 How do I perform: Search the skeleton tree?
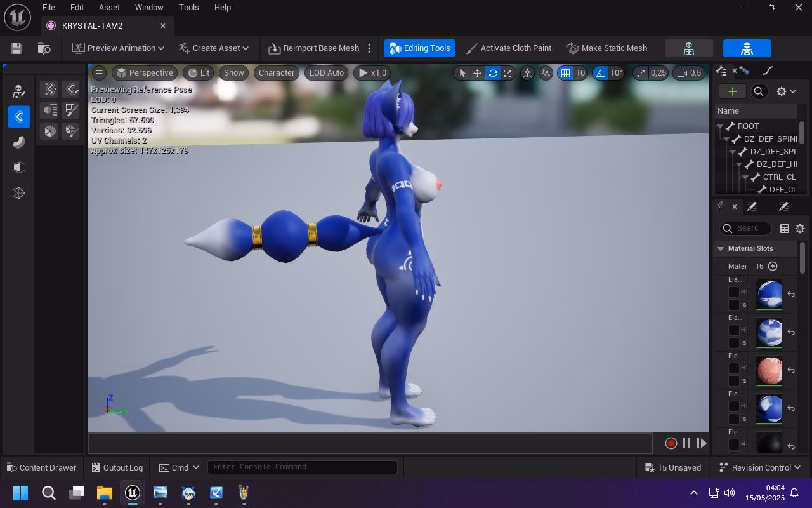(x=758, y=91)
